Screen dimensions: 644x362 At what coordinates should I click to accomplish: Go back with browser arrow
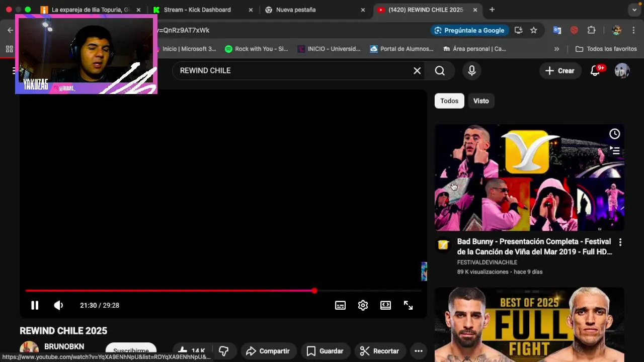point(10,30)
